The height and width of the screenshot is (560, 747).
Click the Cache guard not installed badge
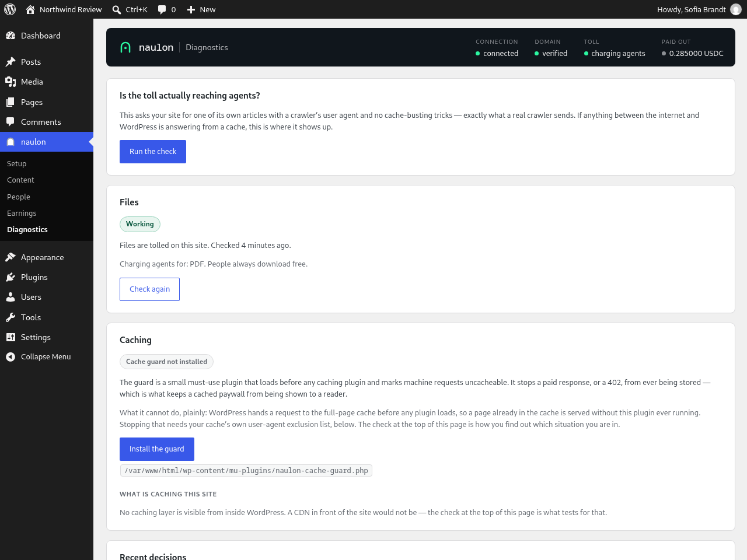166,362
